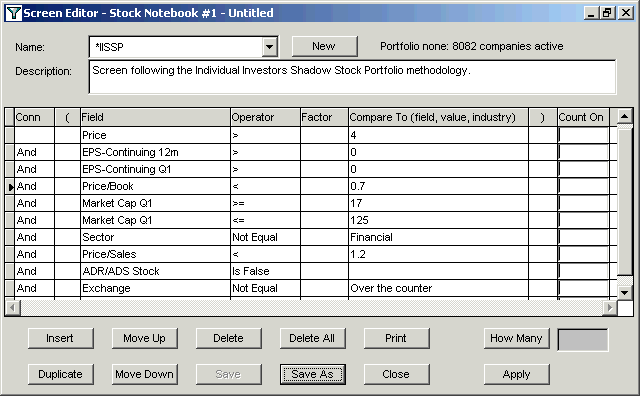Click the Factor column header

(x=324, y=117)
